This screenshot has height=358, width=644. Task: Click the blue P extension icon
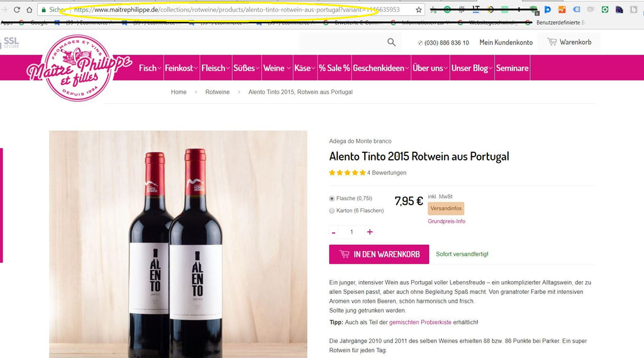coord(548,9)
